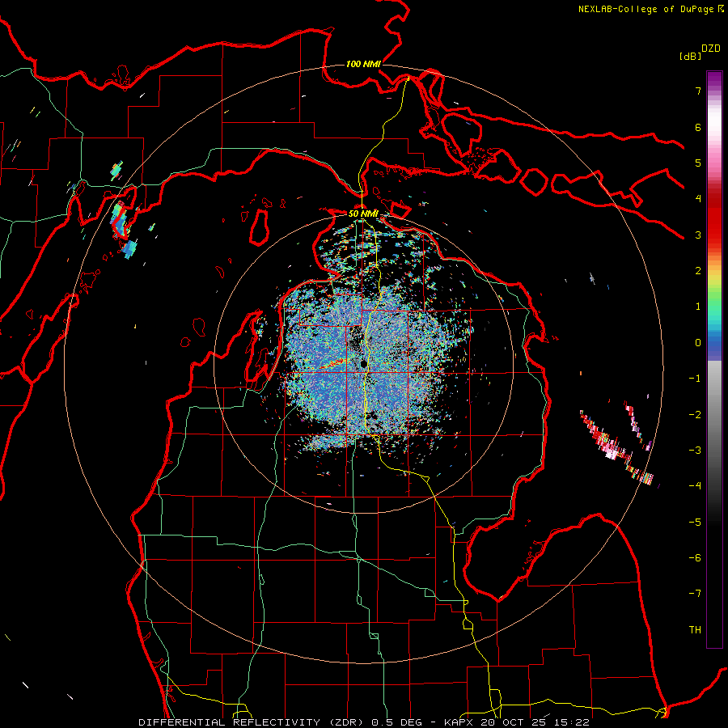Click the 2 value on the scale

tap(698, 271)
